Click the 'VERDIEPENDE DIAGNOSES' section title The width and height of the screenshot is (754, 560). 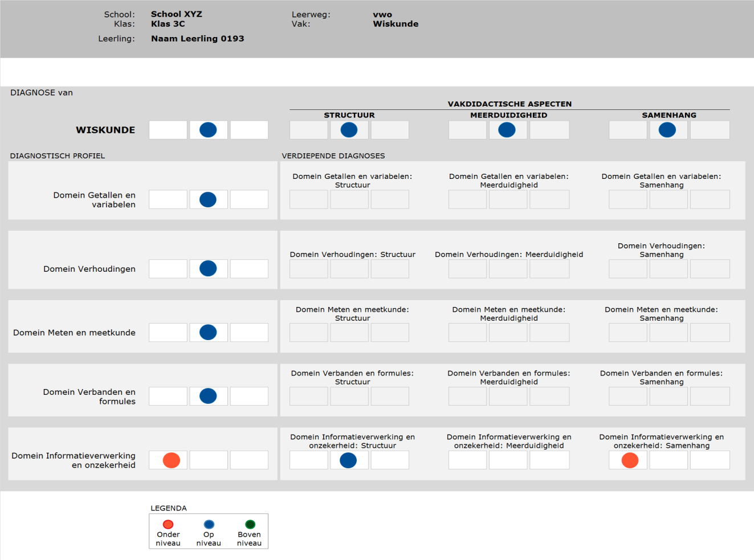tap(333, 156)
